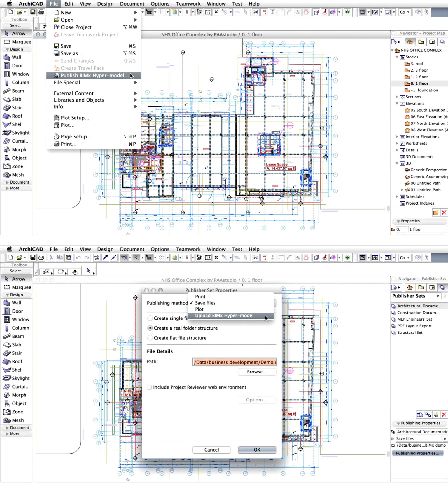Select Generic Perspective under 3D

(426, 170)
